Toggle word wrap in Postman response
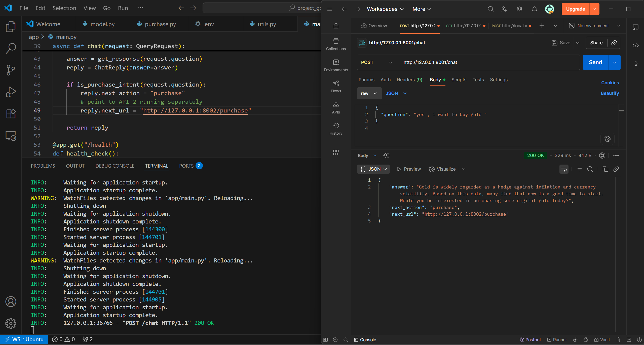The width and height of the screenshot is (644, 345). click(564, 169)
